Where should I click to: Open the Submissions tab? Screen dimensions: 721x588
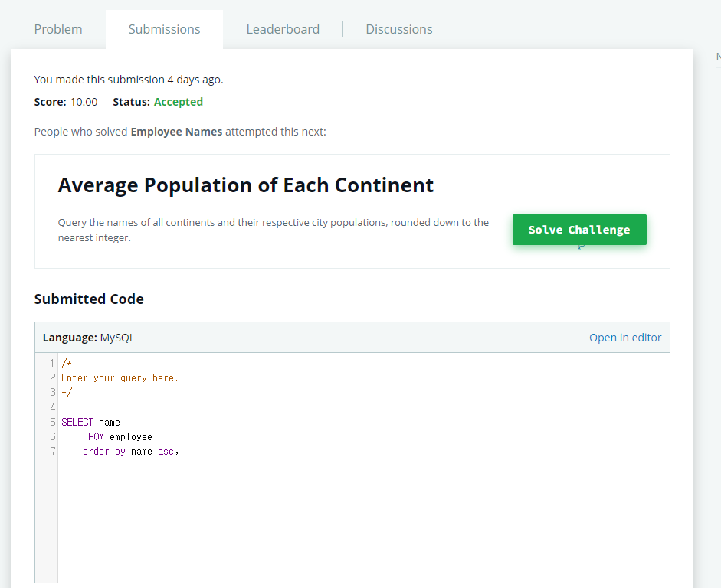pos(164,29)
